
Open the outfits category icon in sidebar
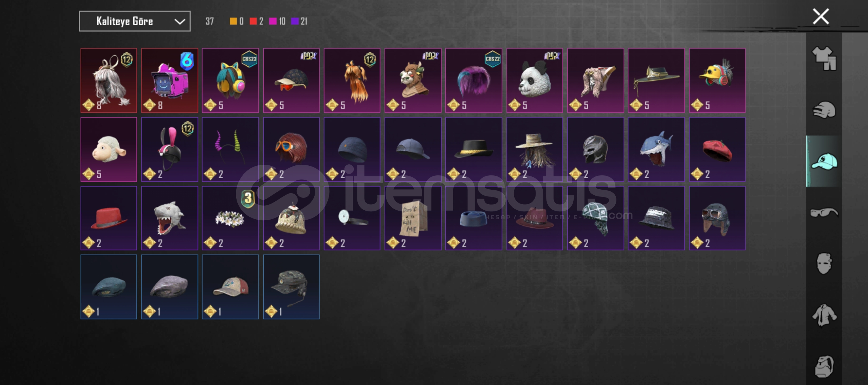(x=824, y=58)
